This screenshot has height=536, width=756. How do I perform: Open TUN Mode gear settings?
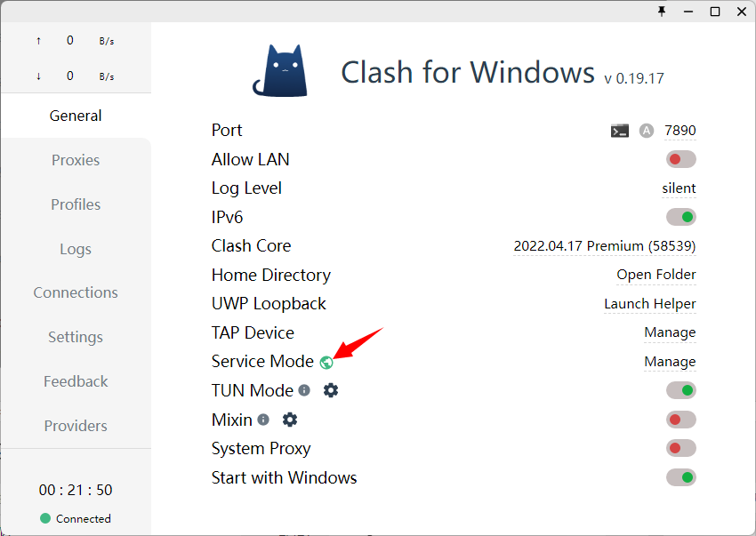tap(331, 390)
